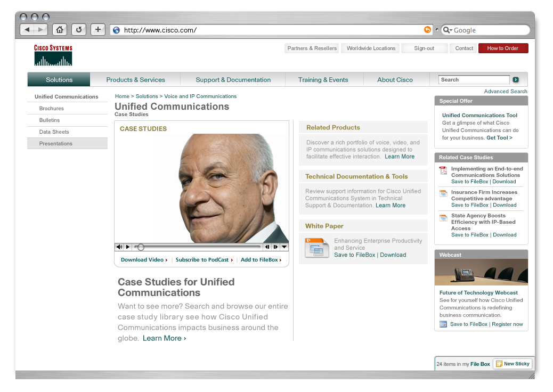The width and height of the screenshot is (553, 392).
Task: Click Voice and IP Communications breadcrumb
Action: click(200, 96)
